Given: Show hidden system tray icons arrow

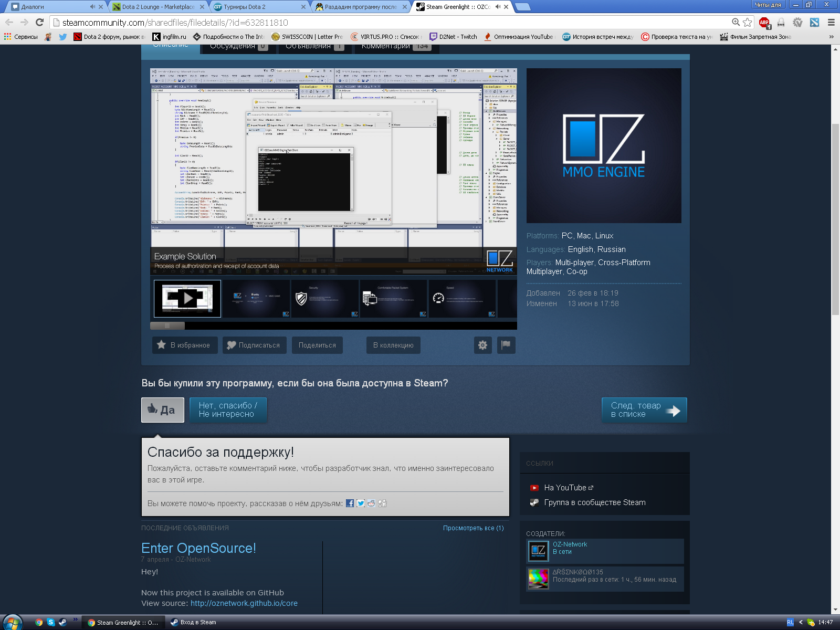Looking at the screenshot, I should click(x=801, y=622).
